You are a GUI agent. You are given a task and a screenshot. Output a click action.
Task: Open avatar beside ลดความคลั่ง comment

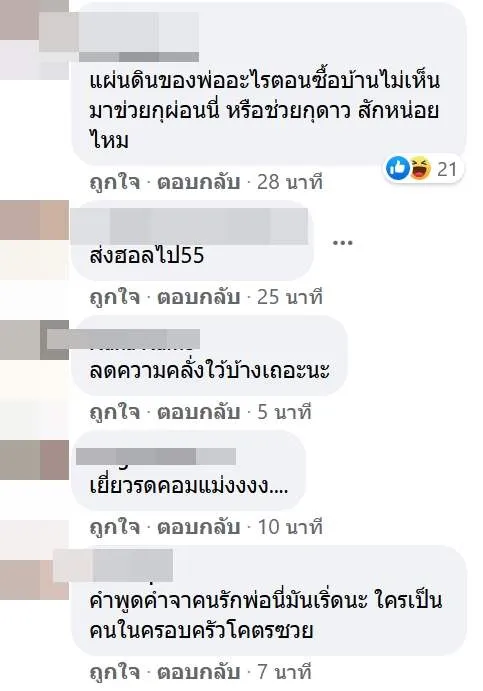pos(34,340)
